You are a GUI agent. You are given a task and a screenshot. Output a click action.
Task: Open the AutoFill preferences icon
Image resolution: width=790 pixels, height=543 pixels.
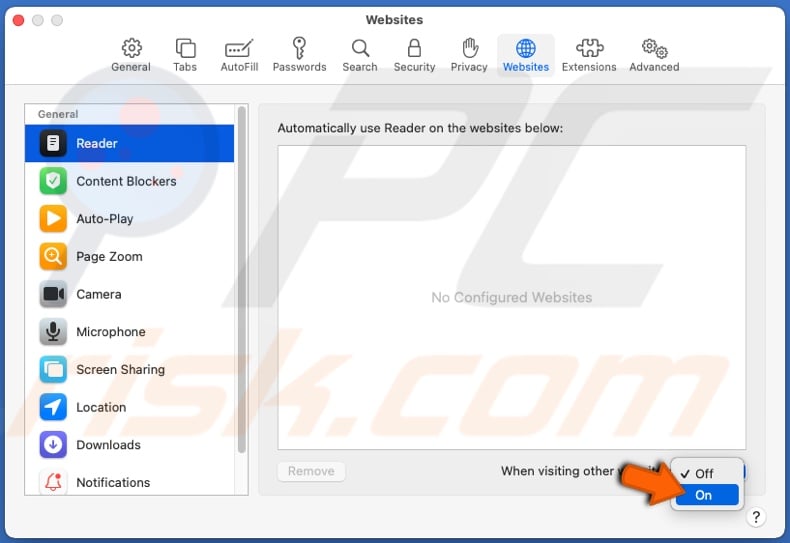click(239, 49)
